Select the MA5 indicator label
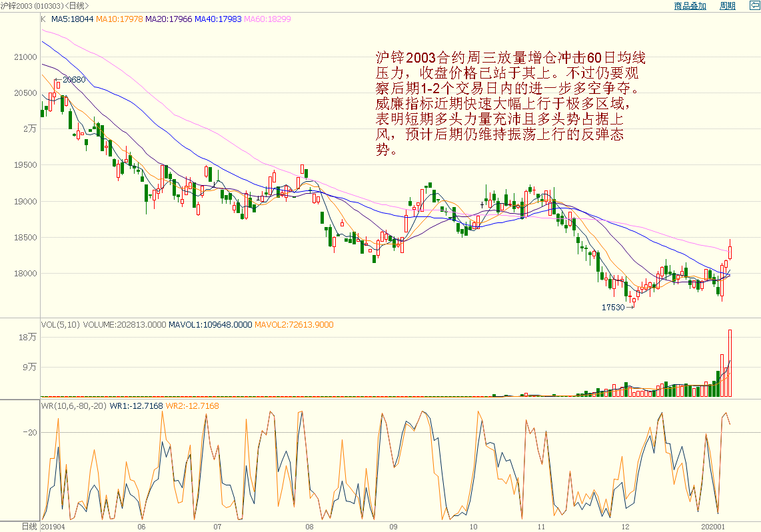This screenshot has width=761, height=532. coord(73,19)
